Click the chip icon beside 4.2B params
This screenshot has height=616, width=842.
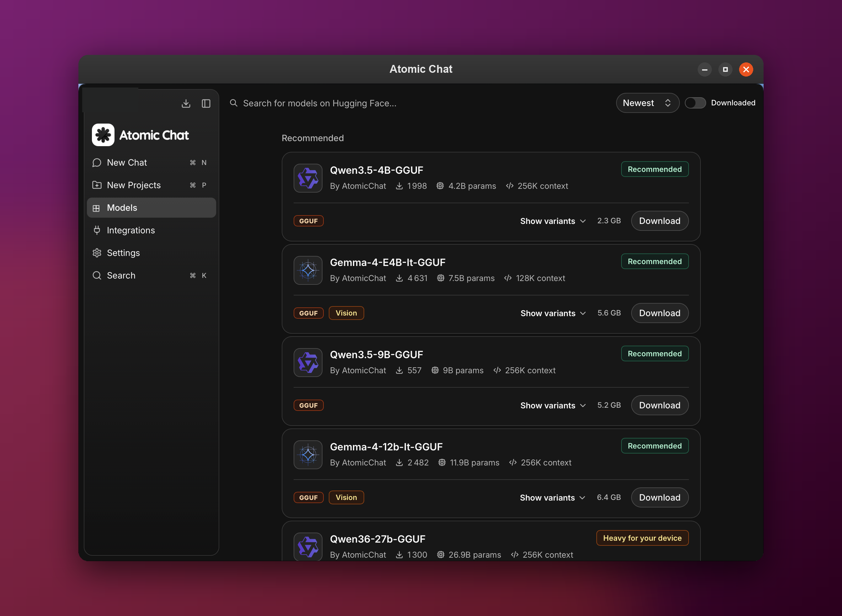point(440,186)
